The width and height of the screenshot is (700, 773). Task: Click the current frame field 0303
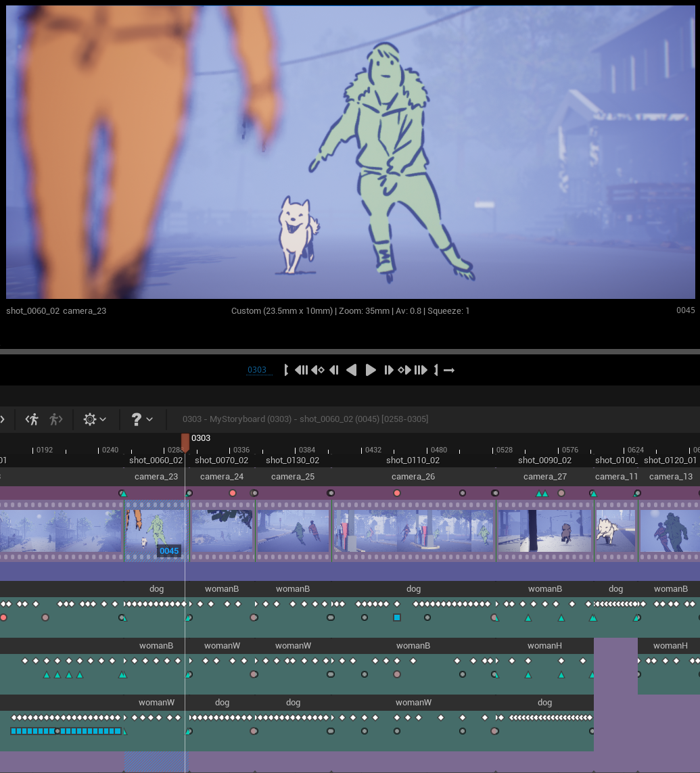[x=257, y=370]
